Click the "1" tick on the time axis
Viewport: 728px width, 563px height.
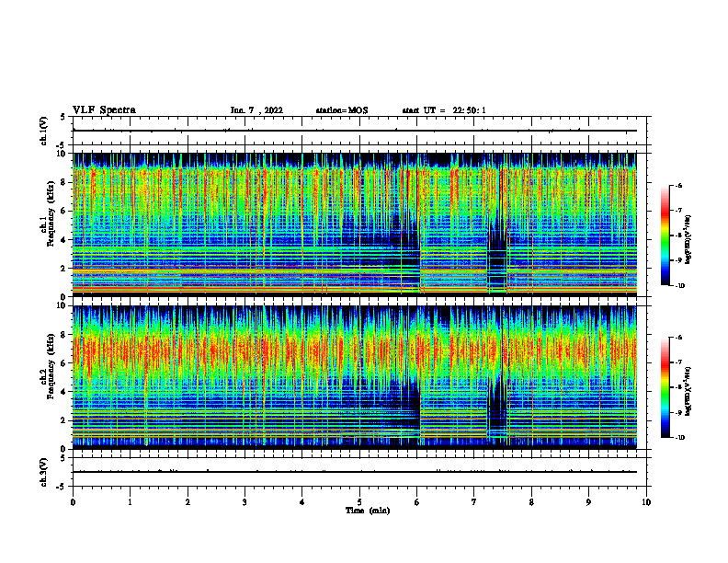click(130, 502)
